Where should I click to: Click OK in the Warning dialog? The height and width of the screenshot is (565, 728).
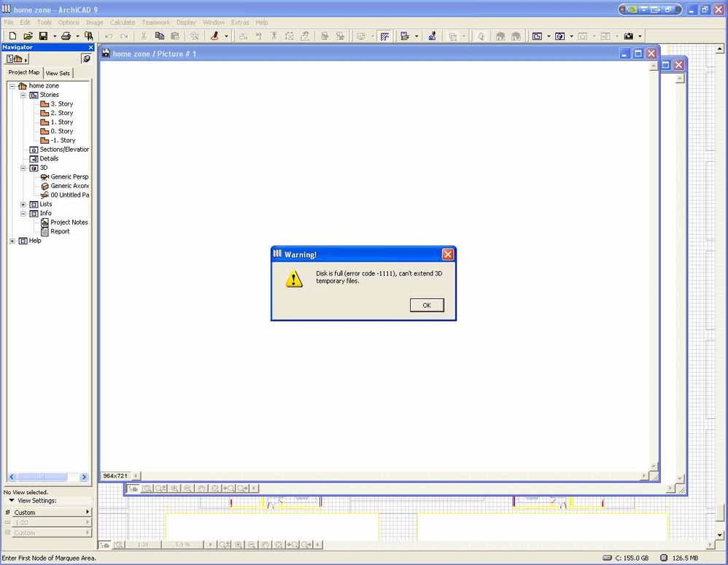tap(427, 305)
